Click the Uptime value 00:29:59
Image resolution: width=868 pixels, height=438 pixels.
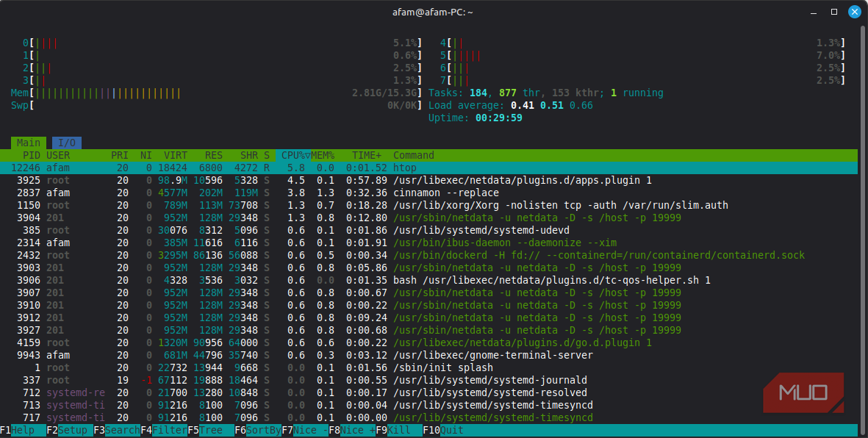tap(499, 118)
